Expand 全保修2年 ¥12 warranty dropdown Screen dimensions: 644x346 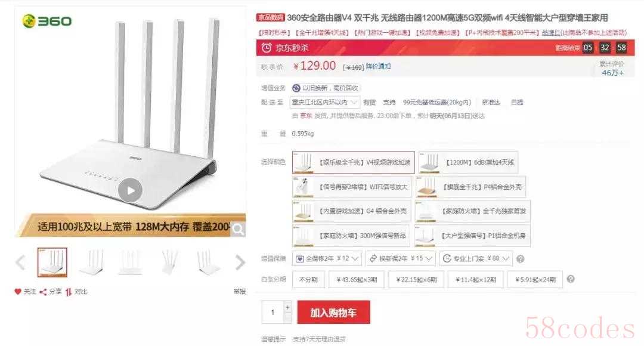point(327,258)
